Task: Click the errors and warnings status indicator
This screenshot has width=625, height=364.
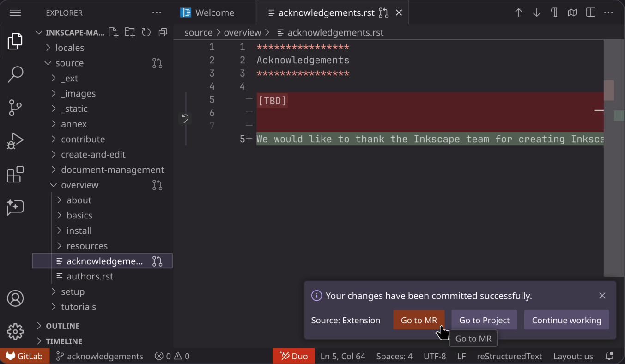Action: (172, 356)
